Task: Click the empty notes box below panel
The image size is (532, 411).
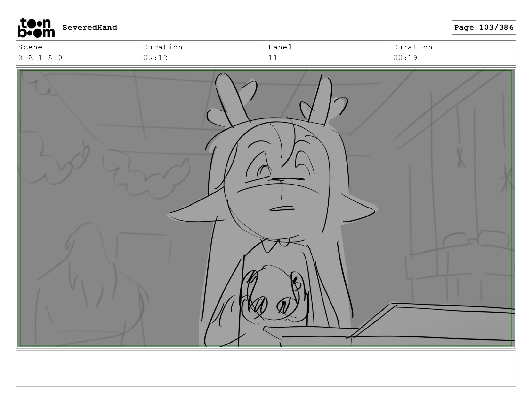Action: pyautogui.click(x=266, y=369)
